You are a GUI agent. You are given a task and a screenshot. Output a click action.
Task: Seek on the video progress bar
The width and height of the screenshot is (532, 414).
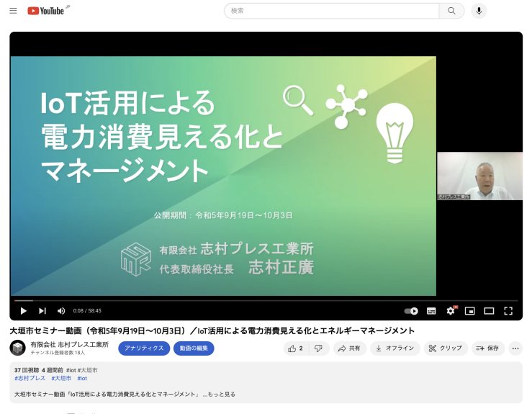coord(266,301)
